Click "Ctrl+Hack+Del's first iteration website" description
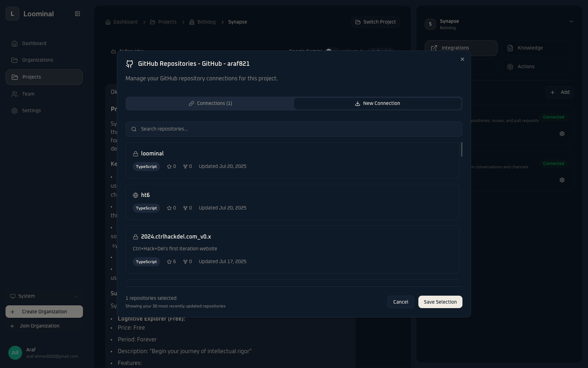 tap(175, 249)
